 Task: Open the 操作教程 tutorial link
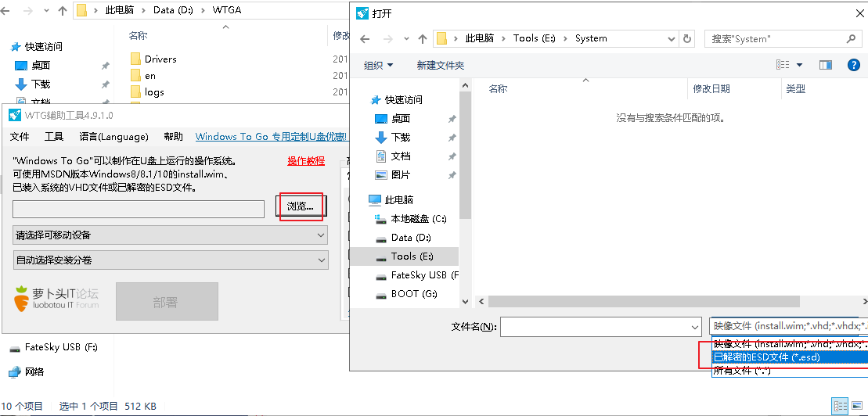click(x=305, y=160)
